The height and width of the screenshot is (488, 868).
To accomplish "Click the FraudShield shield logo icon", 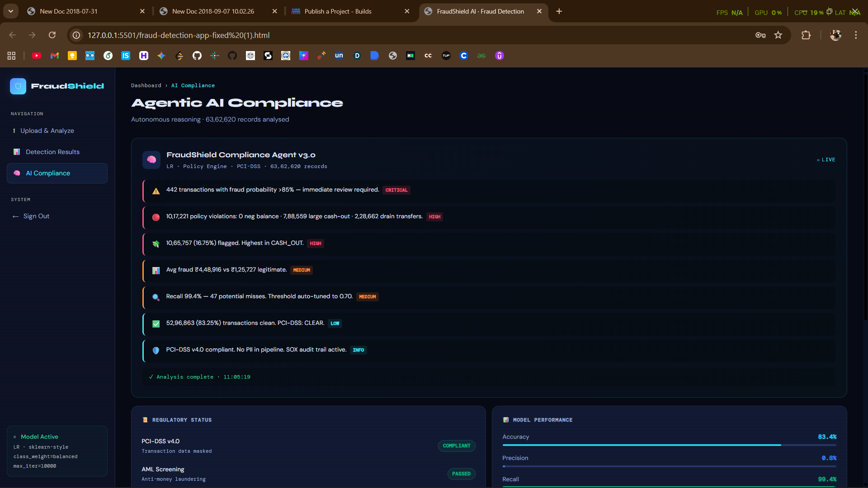I will coord(18,86).
